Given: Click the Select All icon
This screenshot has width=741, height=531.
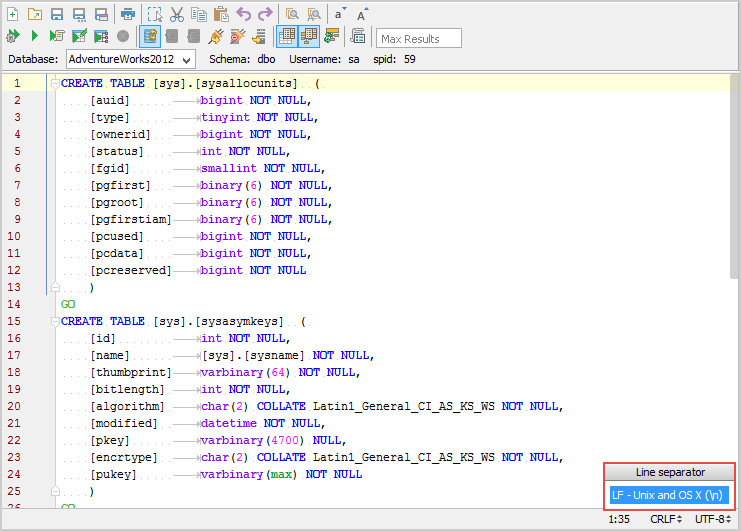Looking at the screenshot, I should (155, 15).
